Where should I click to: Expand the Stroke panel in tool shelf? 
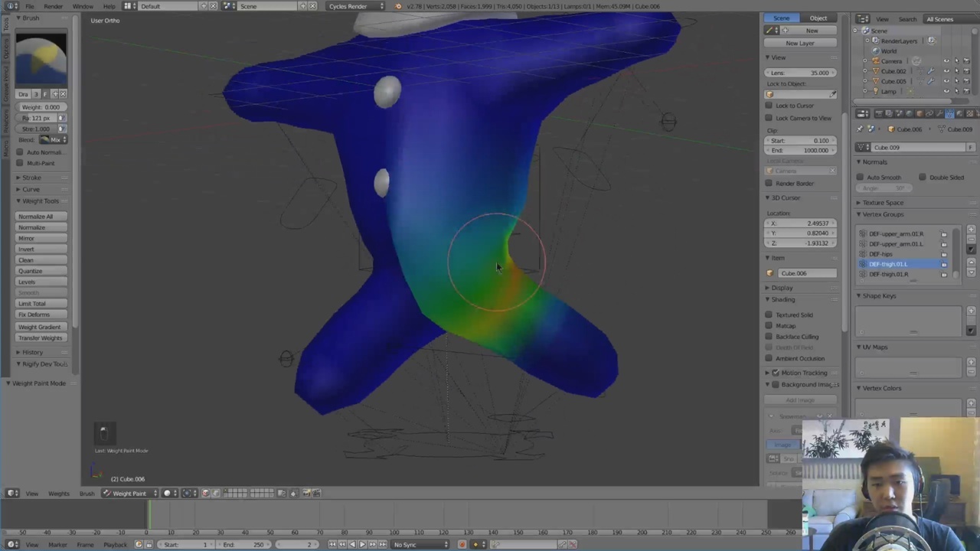point(31,178)
